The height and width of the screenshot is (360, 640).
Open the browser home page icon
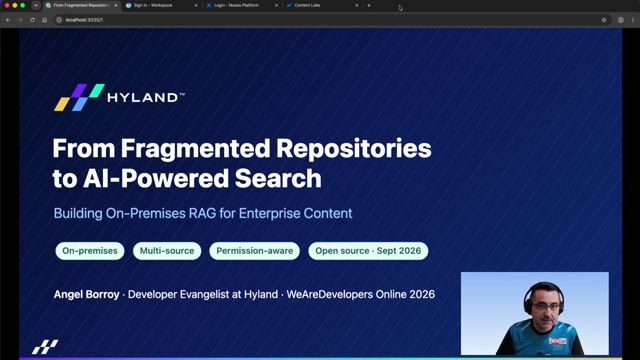pos(44,20)
